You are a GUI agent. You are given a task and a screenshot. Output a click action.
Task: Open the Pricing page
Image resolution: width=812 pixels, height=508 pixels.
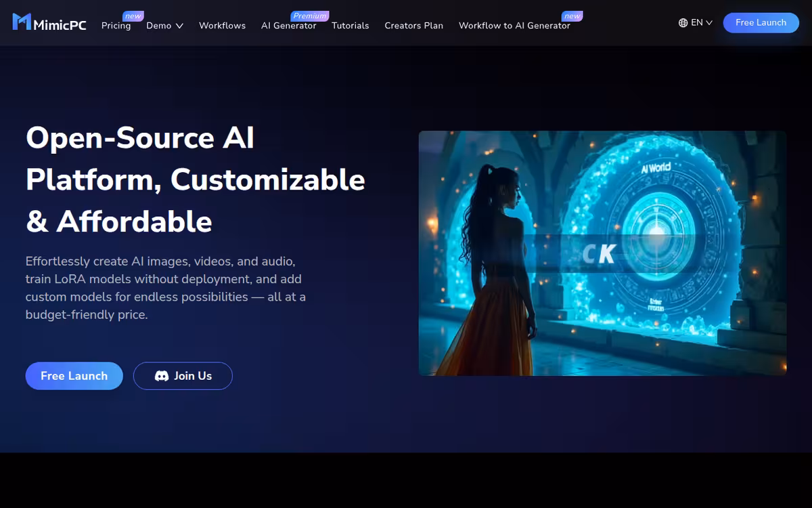click(116, 25)
